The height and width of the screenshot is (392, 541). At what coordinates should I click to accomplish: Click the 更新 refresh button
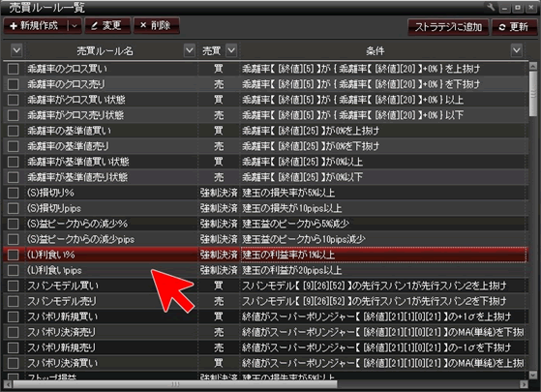[x=514, y=27]
